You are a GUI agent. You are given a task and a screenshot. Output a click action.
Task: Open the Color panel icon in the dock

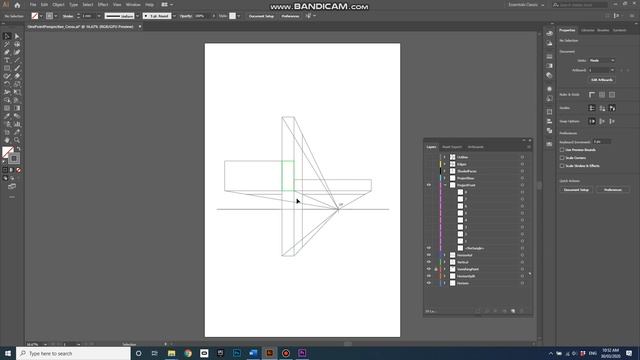point(549,33)
